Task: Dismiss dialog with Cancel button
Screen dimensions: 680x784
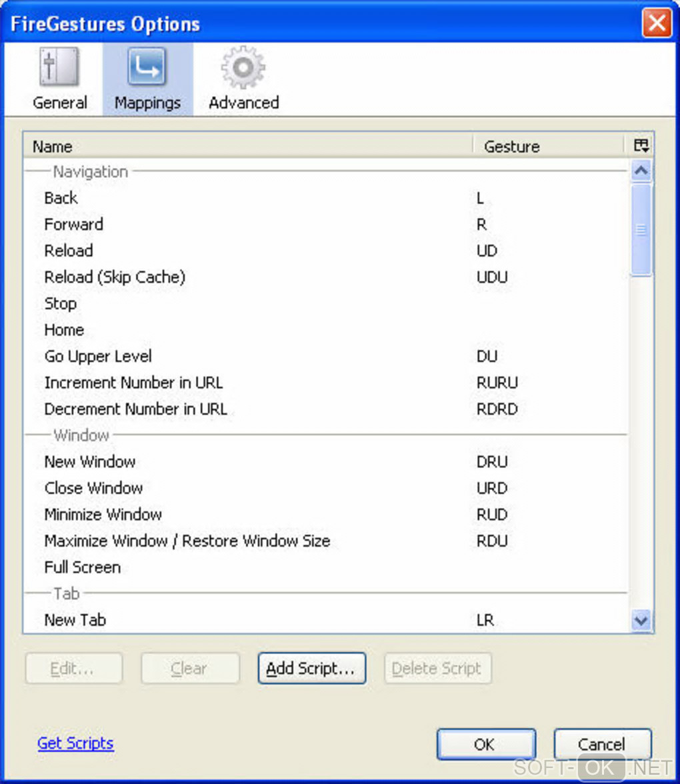Action: (x=603, y=744)
